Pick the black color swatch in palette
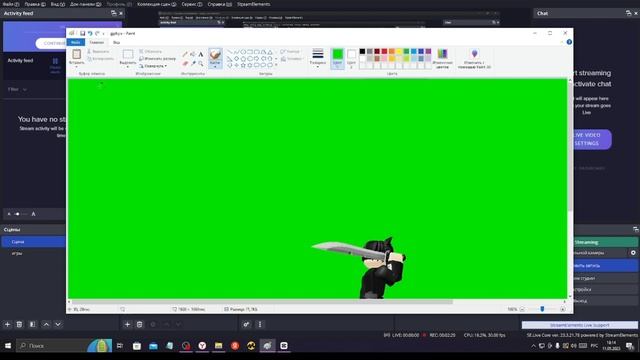 click(362, 51)
